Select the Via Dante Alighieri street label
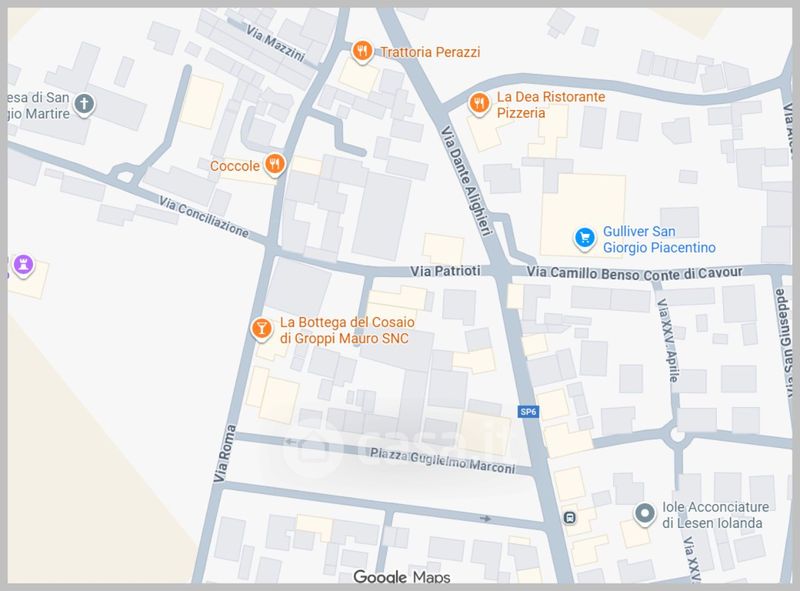 [466, 181]
